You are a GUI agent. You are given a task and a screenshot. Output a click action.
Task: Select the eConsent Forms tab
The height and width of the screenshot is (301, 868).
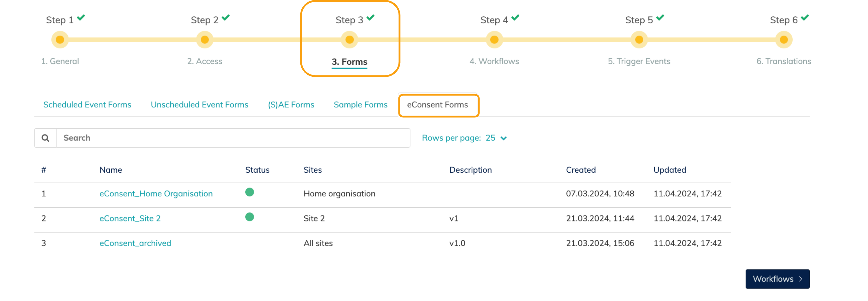pyautogui.click(x=437, y=105)
